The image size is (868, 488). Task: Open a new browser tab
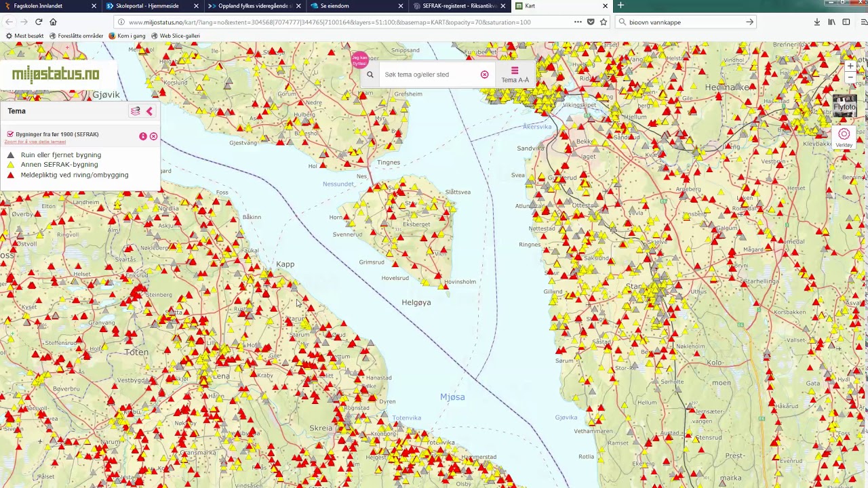click(620, 6)
